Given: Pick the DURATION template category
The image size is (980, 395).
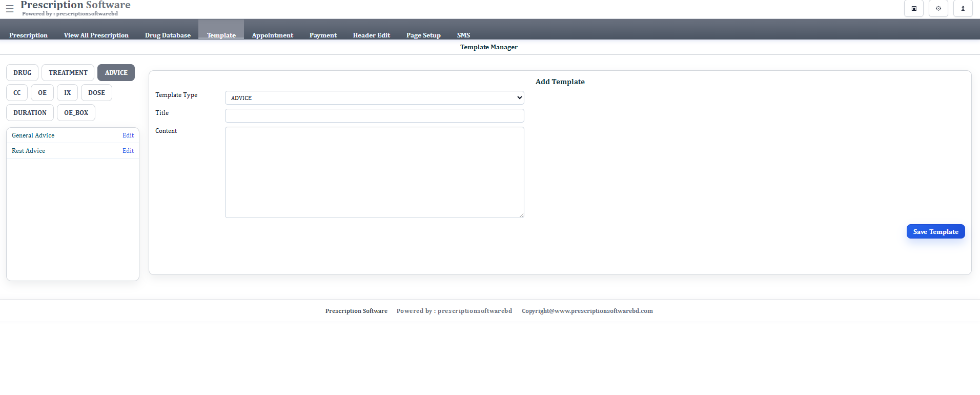Looking at the screenshot, I should coord(30,113).
